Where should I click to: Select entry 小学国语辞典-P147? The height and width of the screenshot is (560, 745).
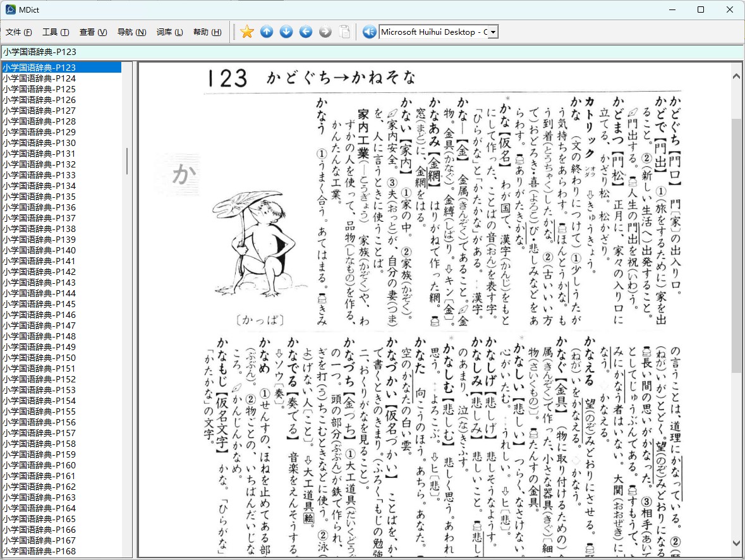61,325
